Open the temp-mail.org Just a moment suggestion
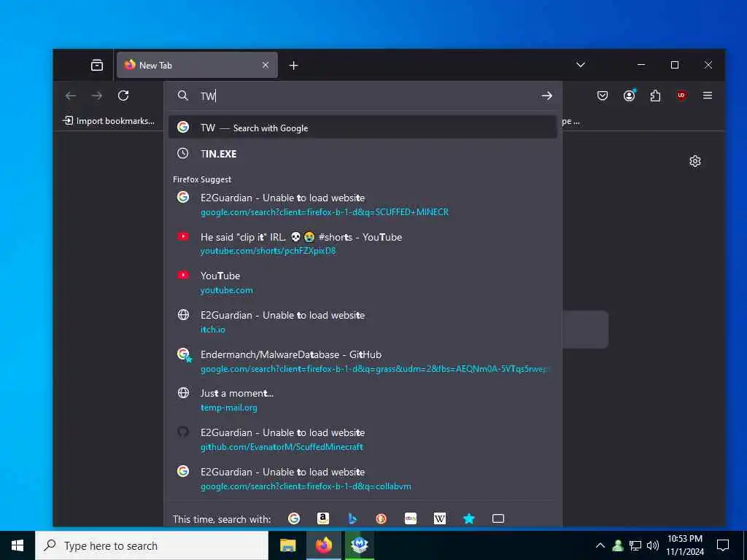Image resolution: width=747 pixels, height=560 pixels. [x=363, y=400]
